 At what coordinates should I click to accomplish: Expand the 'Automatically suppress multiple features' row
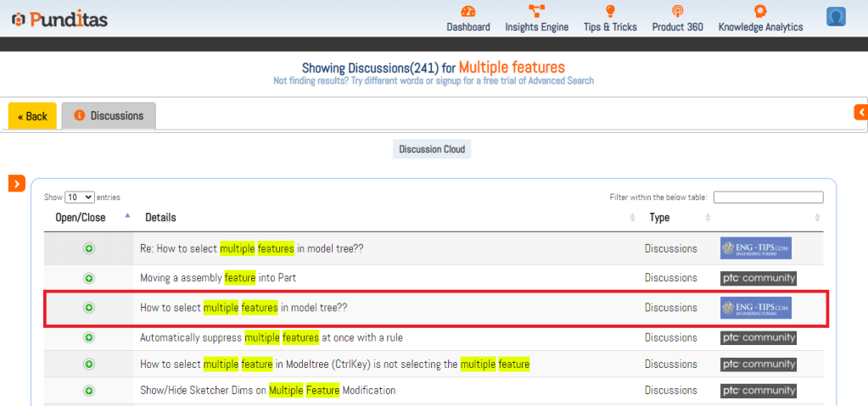pos(89,337)
